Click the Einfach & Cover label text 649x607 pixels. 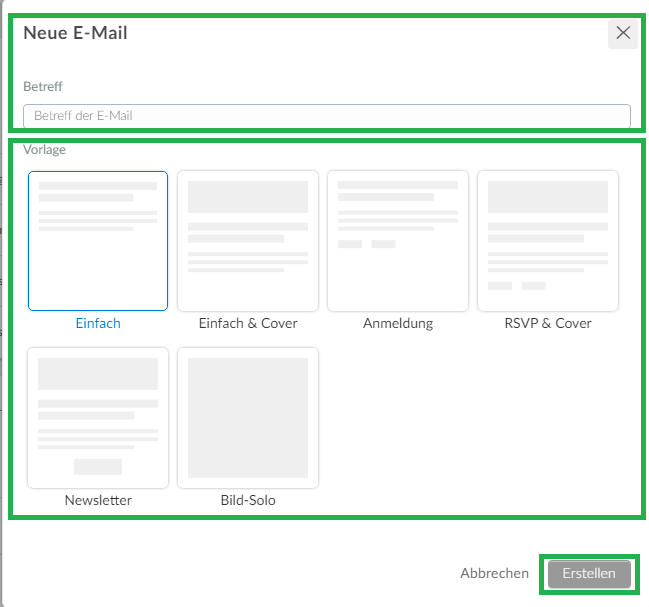tap(248, 323)
